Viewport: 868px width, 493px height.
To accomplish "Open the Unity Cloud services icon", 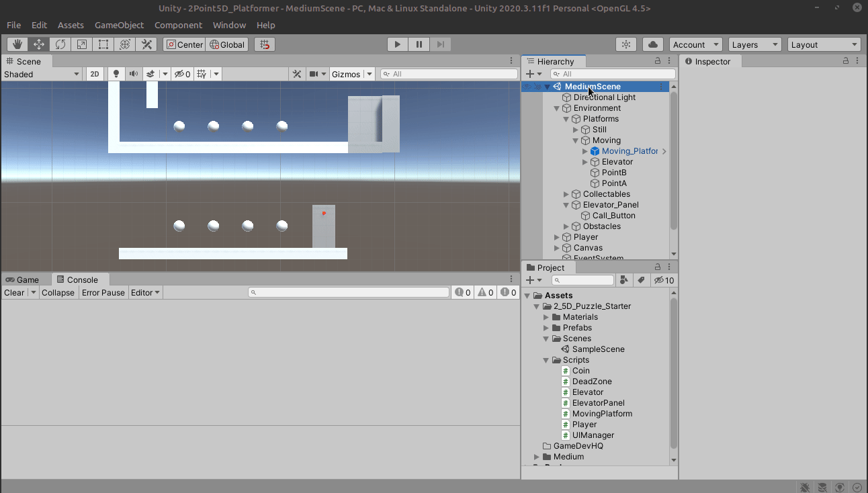I will pos(653,44).
